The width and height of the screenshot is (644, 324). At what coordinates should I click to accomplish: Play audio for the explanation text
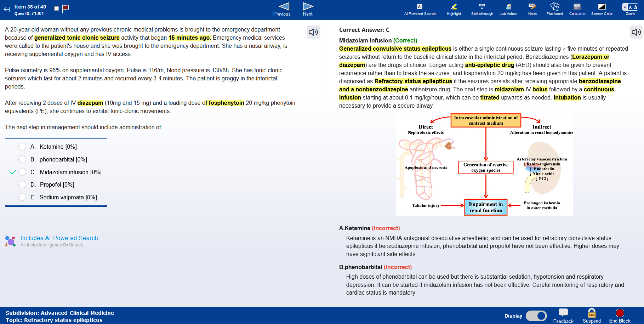637,32
